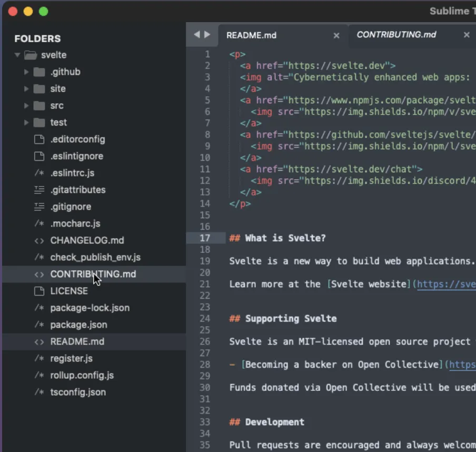476x452 pixels.
Task: Click the CHANGELOG.md markup file icon
Action: point(39,241)
